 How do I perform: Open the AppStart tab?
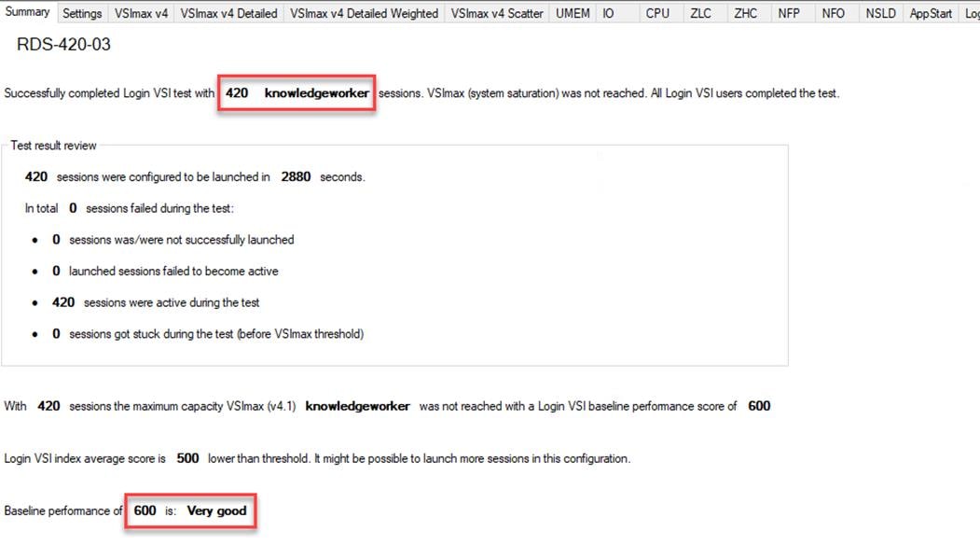point(931,13)
